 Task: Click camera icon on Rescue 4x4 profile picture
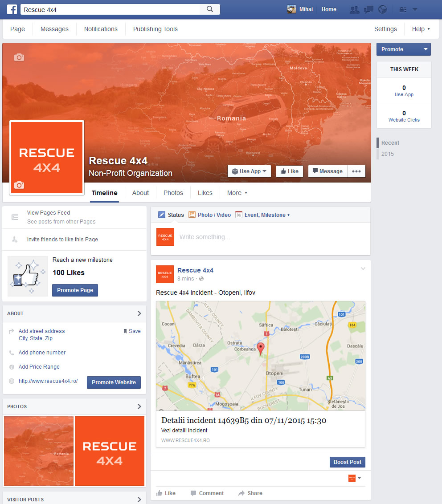tap(19, 185)
